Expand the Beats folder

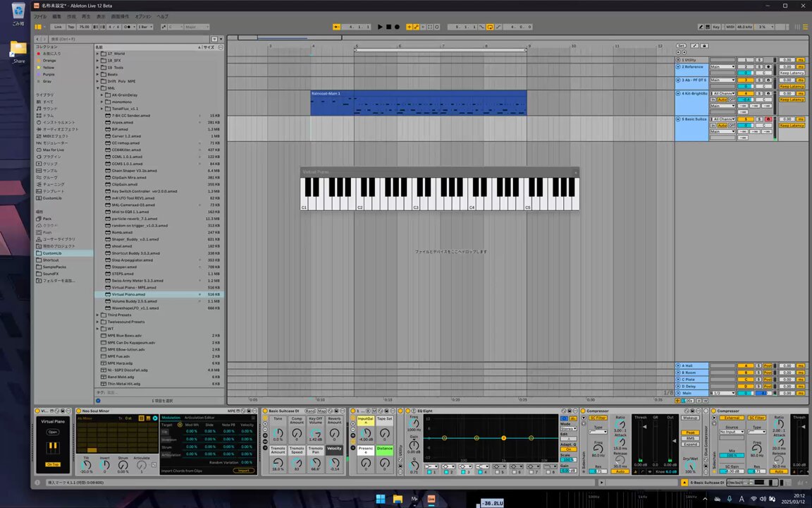coord(97,74)
